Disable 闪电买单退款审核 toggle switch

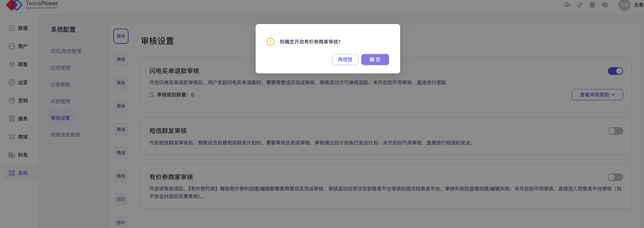[615, 71]
